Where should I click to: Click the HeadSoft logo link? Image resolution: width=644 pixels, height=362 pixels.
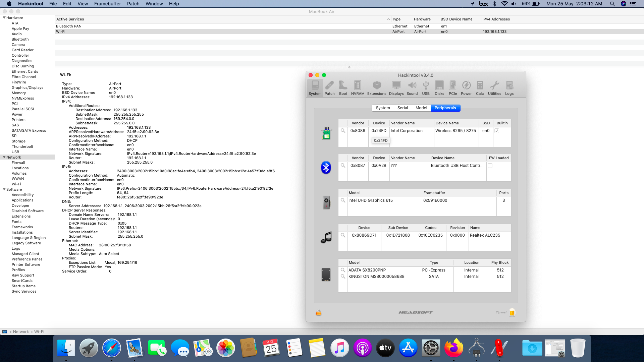416,312
